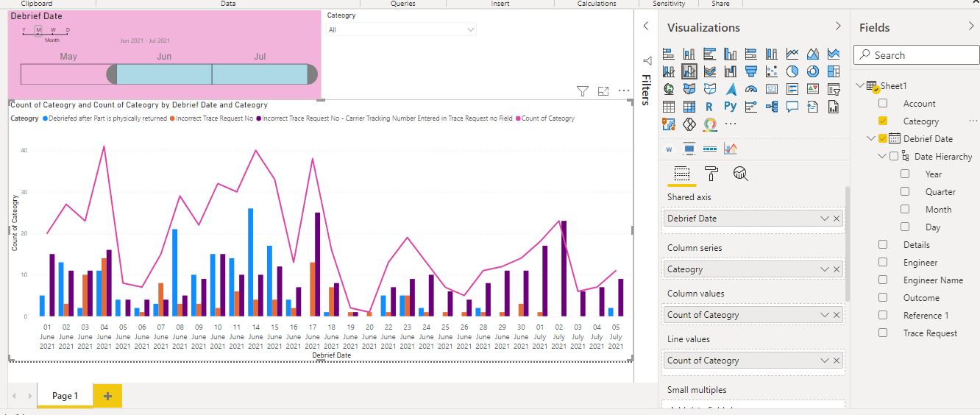Uncheck the Cateogry field
The width and height of the screenshot is (980, 415).
(x=883, y=121)
